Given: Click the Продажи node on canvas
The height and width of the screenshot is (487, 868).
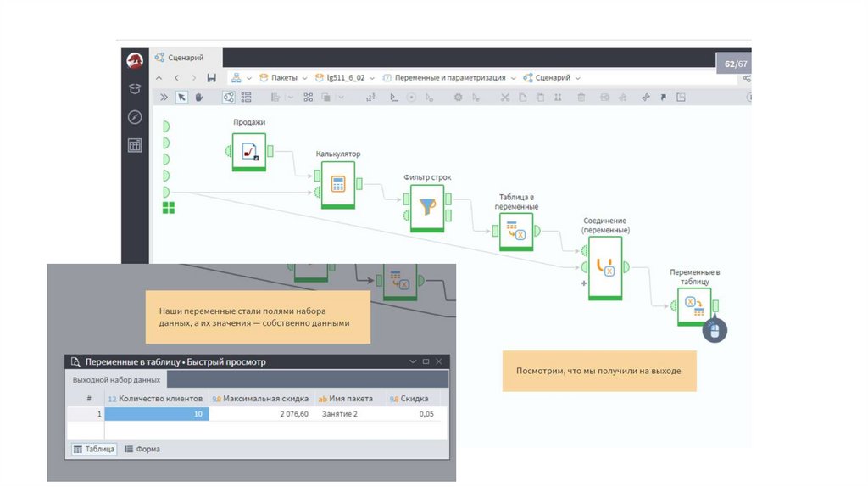Looking at the screenshot, I should pos(248,152).
